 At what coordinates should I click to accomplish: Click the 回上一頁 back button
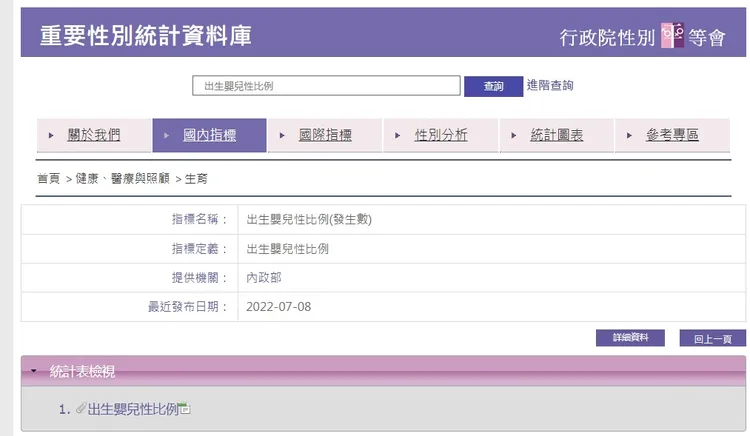click(713, 338)
